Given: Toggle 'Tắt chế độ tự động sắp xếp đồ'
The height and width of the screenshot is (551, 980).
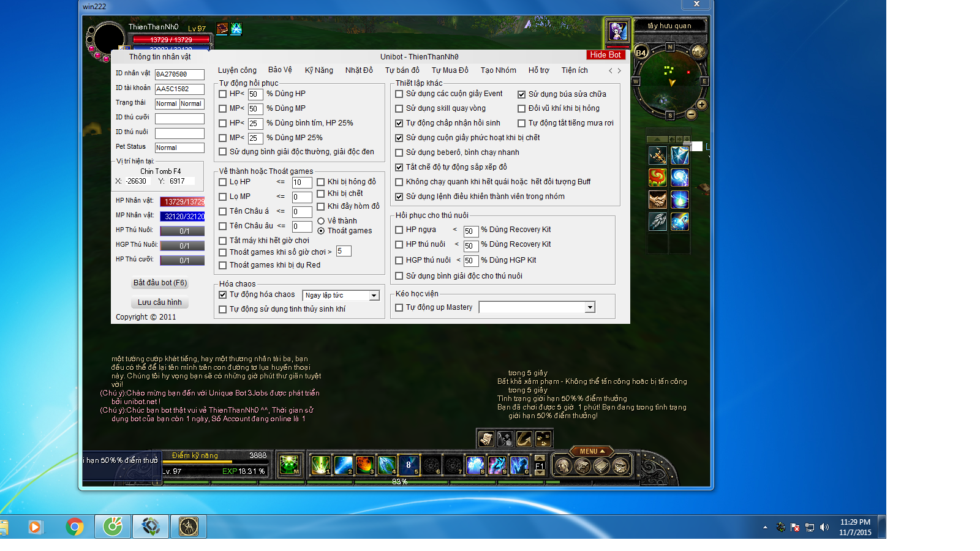Looking at the screenshot, I should click(399, 168).
